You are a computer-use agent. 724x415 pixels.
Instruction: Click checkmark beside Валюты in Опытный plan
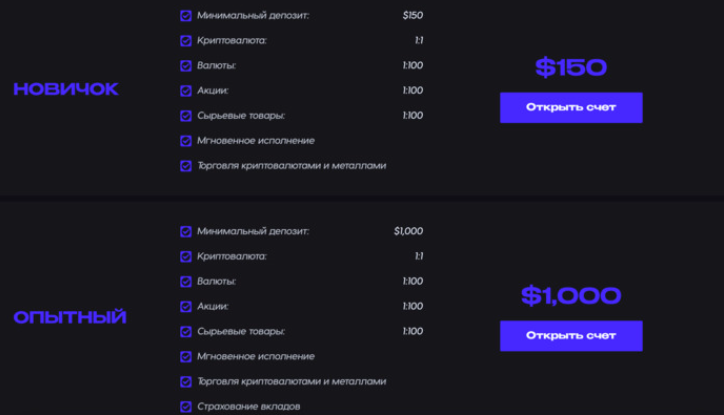[185, 281]
